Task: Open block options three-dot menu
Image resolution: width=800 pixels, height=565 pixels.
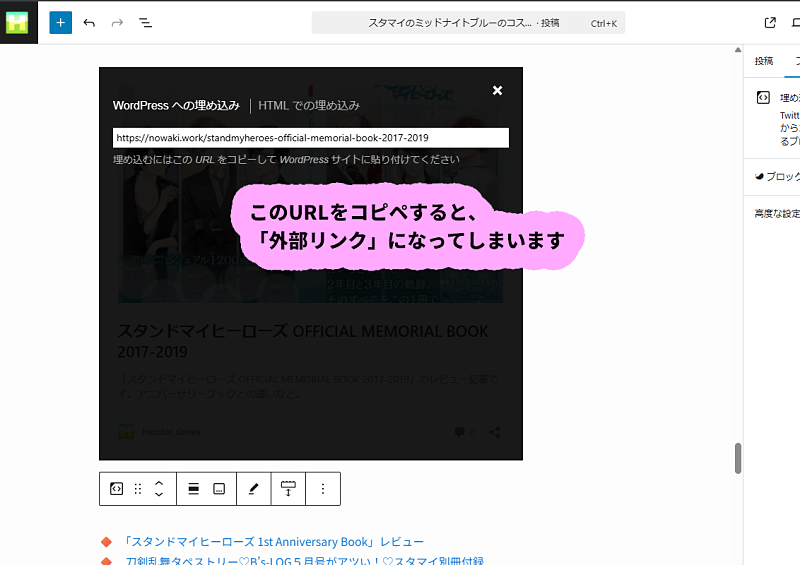Action: [322, 489]
